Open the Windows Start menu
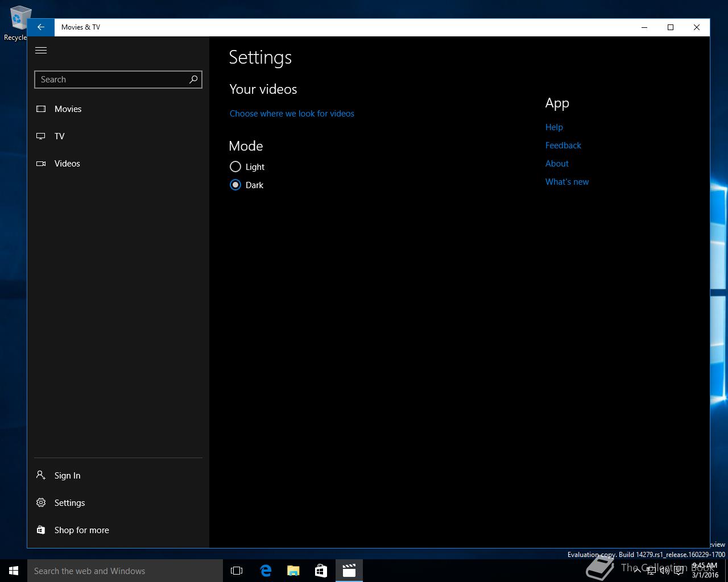 click(x=14, y=571)
